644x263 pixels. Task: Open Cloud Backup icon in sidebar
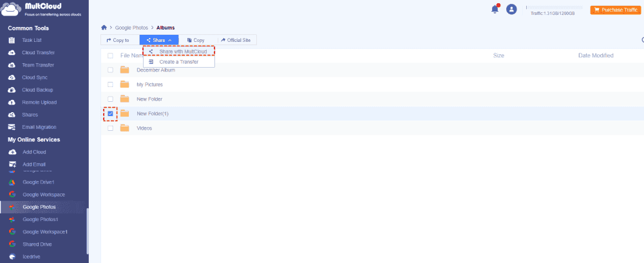pyautogui.click(x=12, y=90)
